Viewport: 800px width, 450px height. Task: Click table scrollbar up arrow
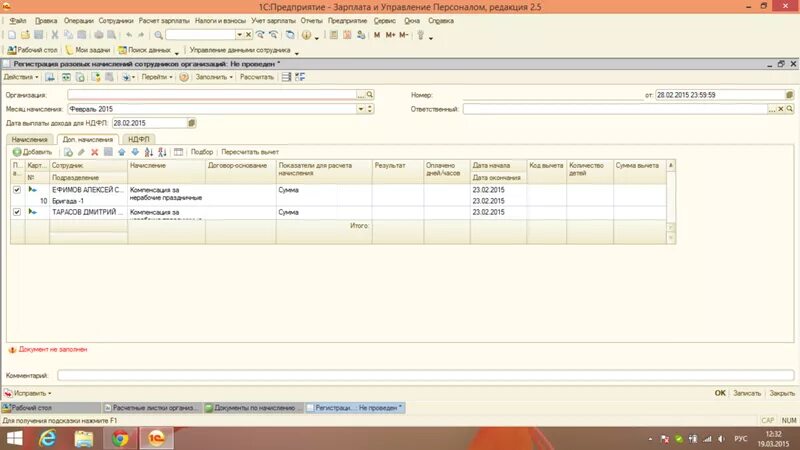point(671,165)
